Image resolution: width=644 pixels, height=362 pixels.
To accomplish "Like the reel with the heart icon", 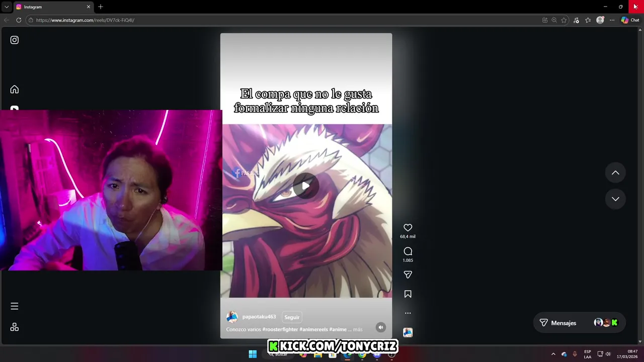I will click(408, 228).
